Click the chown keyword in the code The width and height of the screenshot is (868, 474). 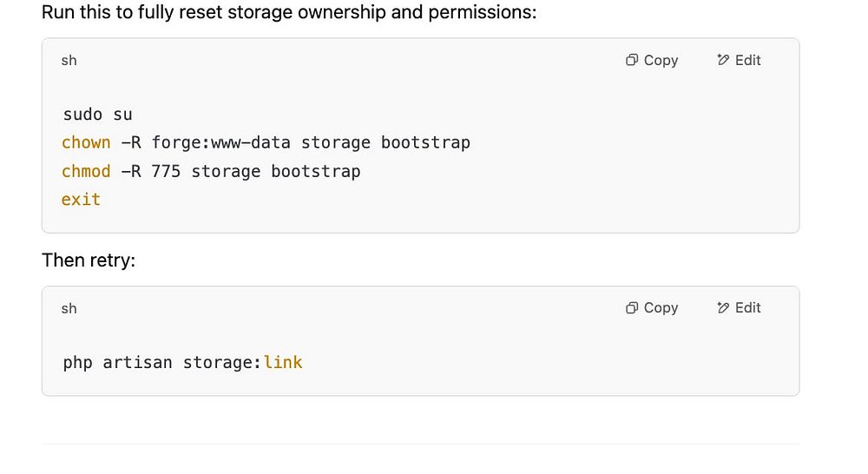(86, 142)
